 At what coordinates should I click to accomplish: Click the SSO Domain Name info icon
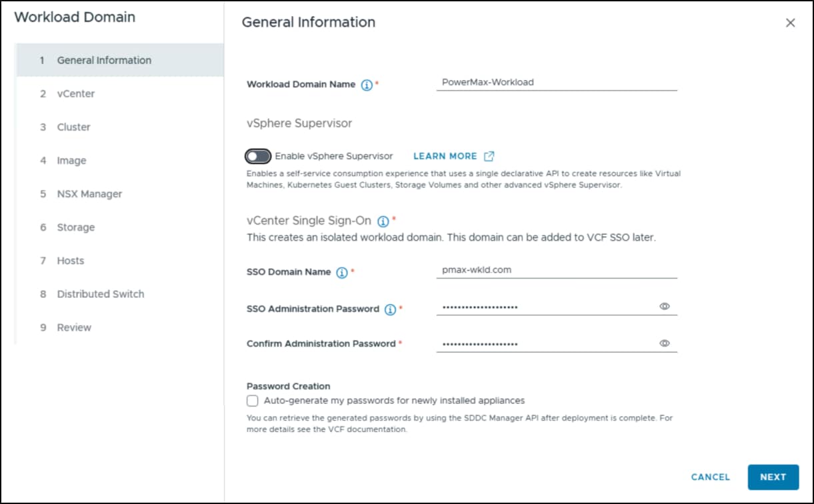[342, 273]
